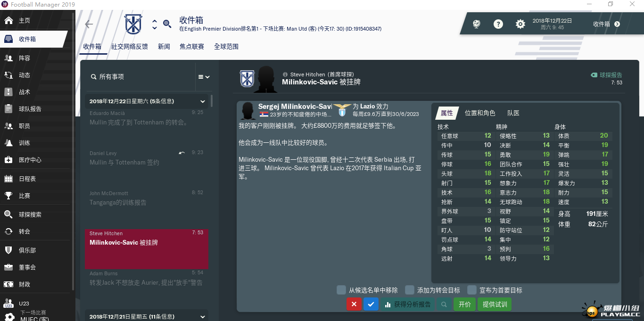Click the red X reject button
Image resolution: width=644 pixels, height=321 pixels.
[354, 305]
